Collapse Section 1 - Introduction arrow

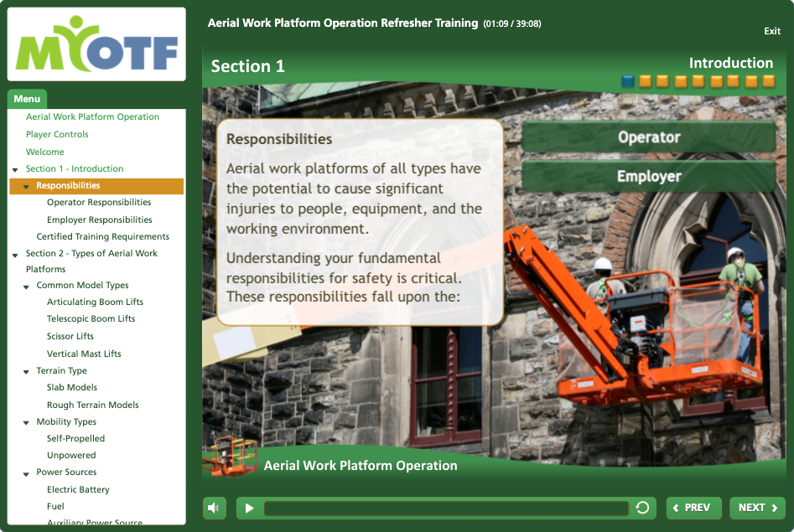click(x=15, y=169)
